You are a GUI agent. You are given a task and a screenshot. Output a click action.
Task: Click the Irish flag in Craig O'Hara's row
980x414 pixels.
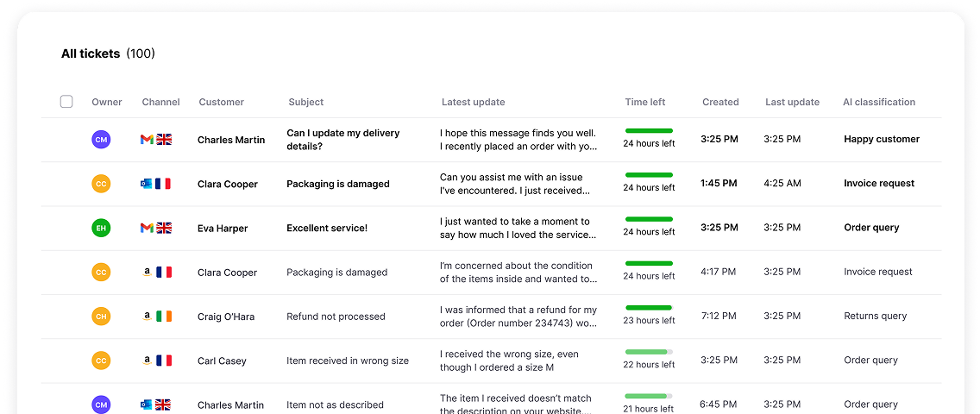coord(164,317)
